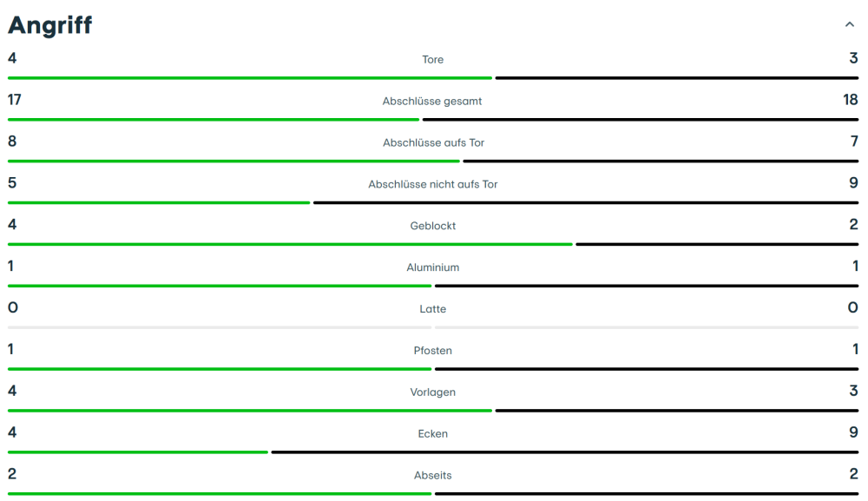Select the Abseits stat label
This screenshot has width=868, height=501.
(x=433, y=476)
